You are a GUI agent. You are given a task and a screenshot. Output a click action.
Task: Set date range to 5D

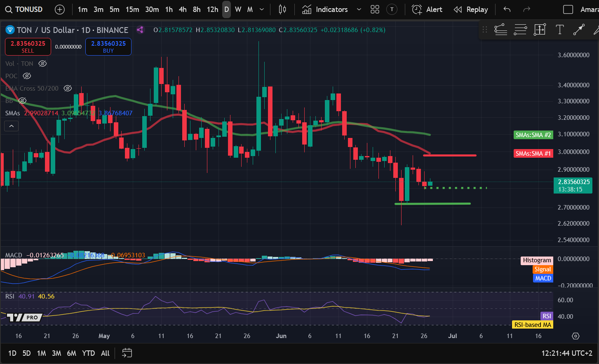click(26, 353)
